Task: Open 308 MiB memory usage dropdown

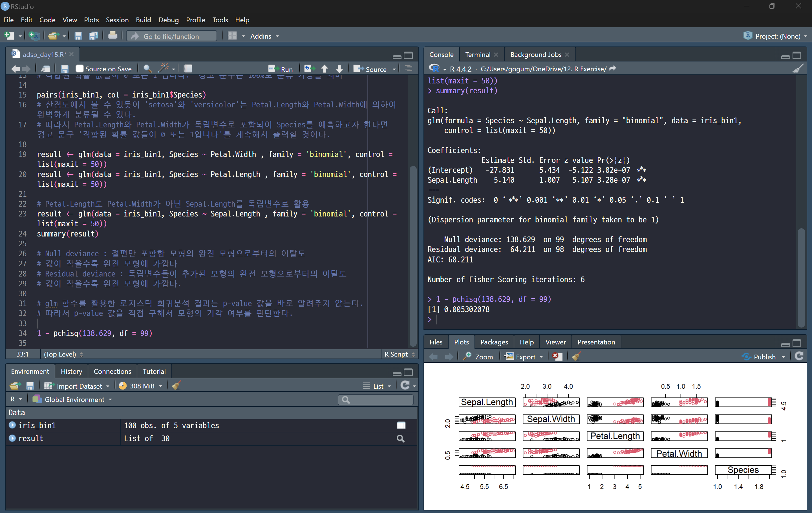Action: tap(141, 386)
